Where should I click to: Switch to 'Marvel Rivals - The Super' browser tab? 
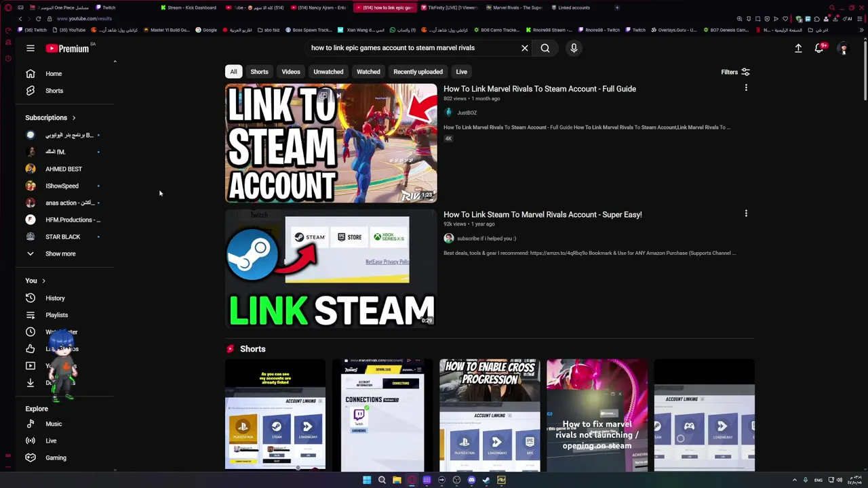pyautogui.click(x=514, y=8)
